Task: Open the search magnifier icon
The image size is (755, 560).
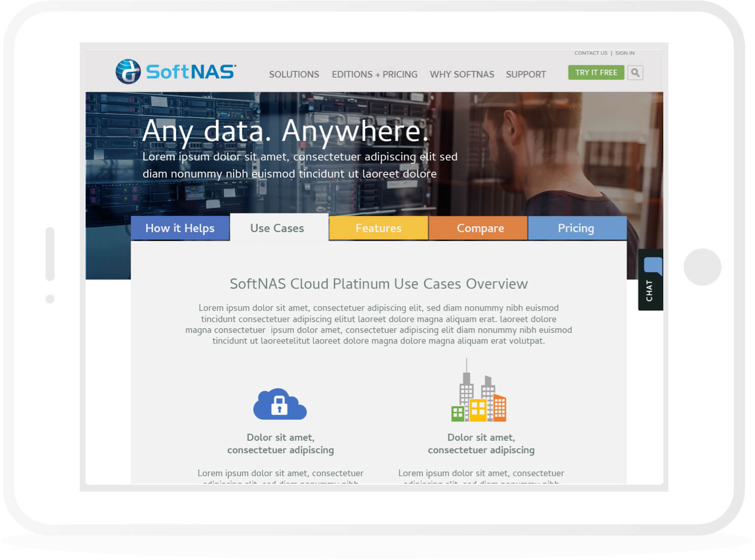Action: click(635, 73)
